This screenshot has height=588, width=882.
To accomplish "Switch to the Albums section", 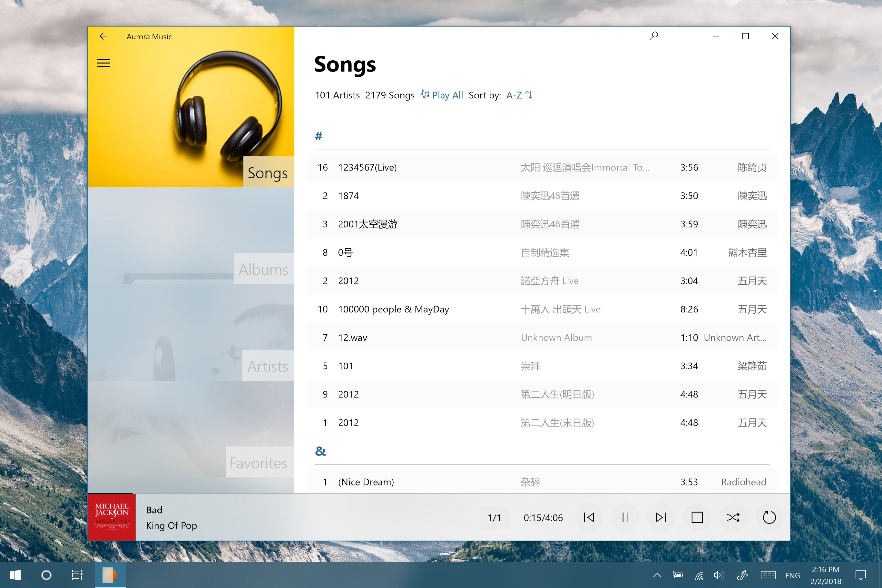I will pos(264,269).
